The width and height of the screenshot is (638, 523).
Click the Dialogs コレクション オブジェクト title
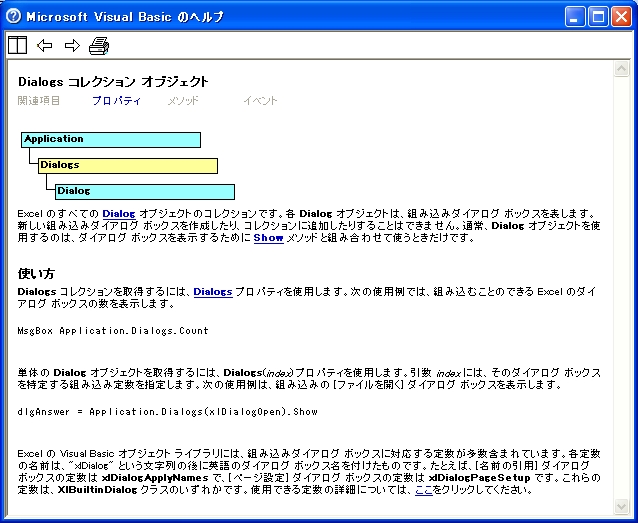pos(113,82)
